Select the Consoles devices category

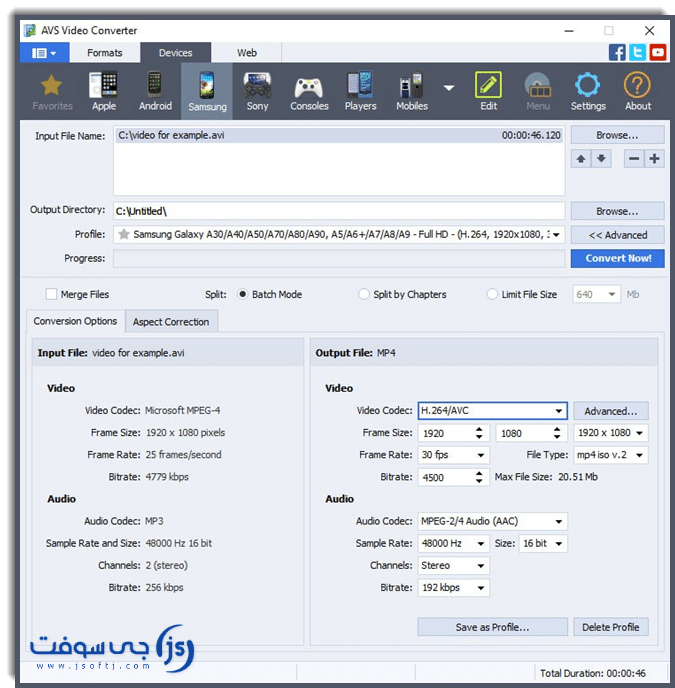click(309, 92)
